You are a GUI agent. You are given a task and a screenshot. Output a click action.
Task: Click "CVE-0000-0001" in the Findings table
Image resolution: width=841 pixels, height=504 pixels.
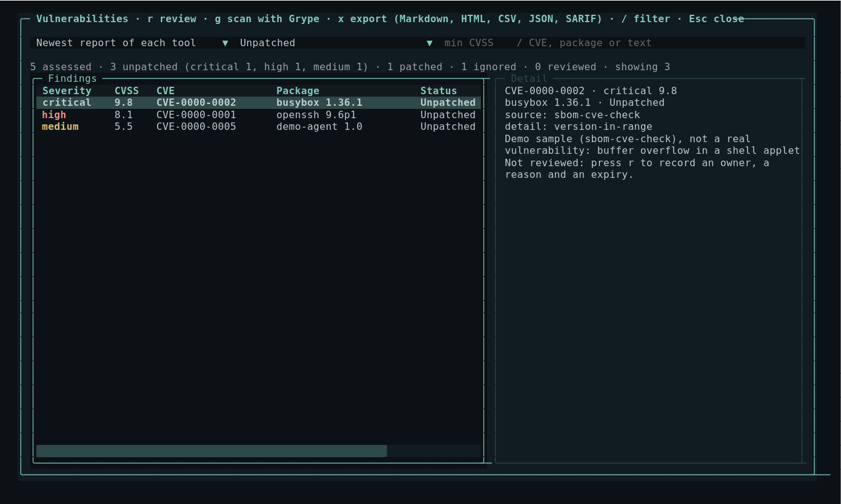pyautogui.click(x=196, y=115)
